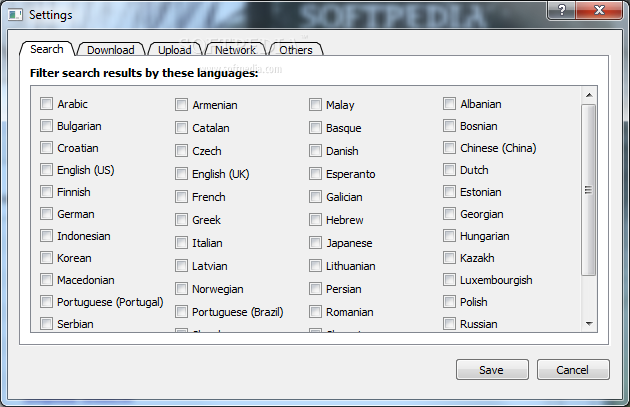This screenshot has width=630, height=407.
Task: Select the Italian checkbox
Action: (181, 243)
